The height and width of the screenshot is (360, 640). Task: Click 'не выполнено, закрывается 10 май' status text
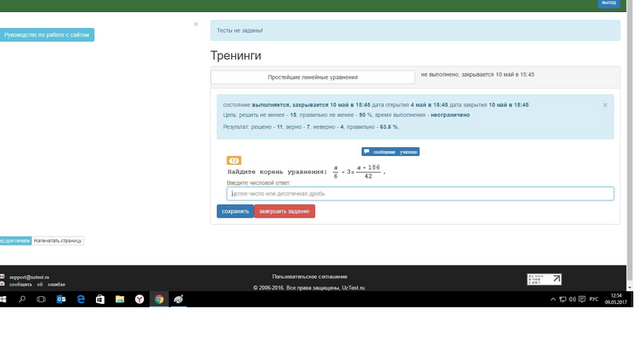(x=478, y=75)
